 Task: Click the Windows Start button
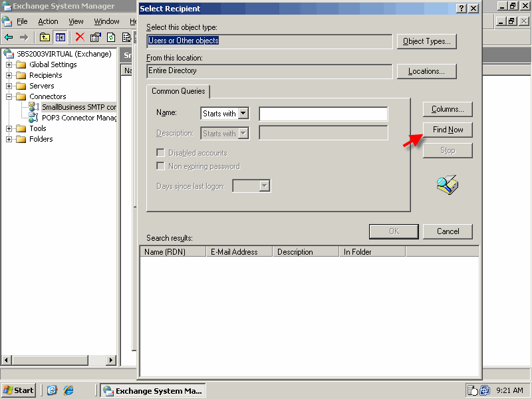19,390
